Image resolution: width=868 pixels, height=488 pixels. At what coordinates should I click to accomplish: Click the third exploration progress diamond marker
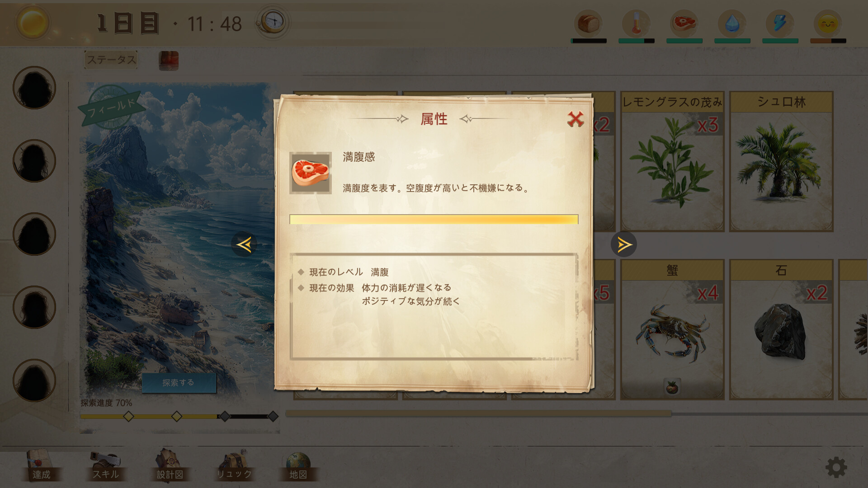point(225,416)
